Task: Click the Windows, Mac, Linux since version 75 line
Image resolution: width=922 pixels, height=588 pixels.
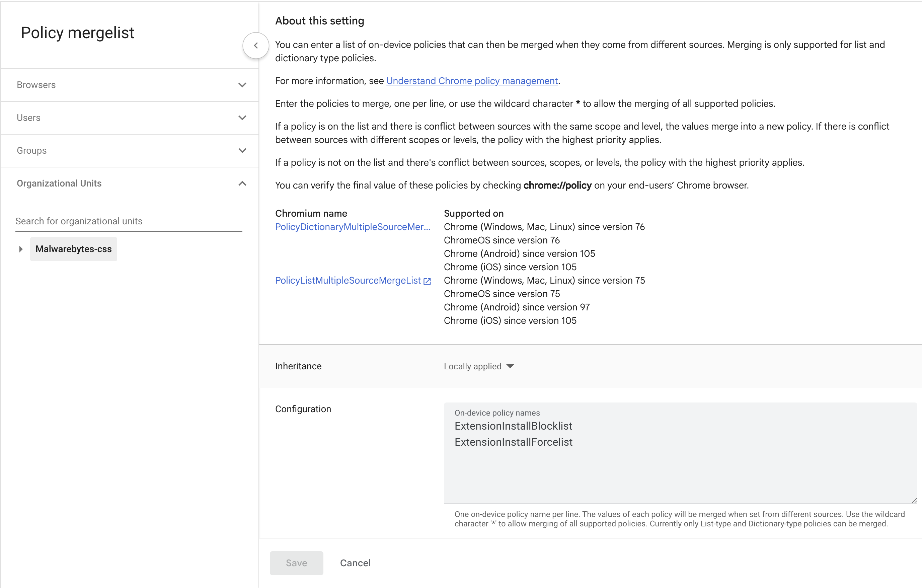Action: coord(544,280)
